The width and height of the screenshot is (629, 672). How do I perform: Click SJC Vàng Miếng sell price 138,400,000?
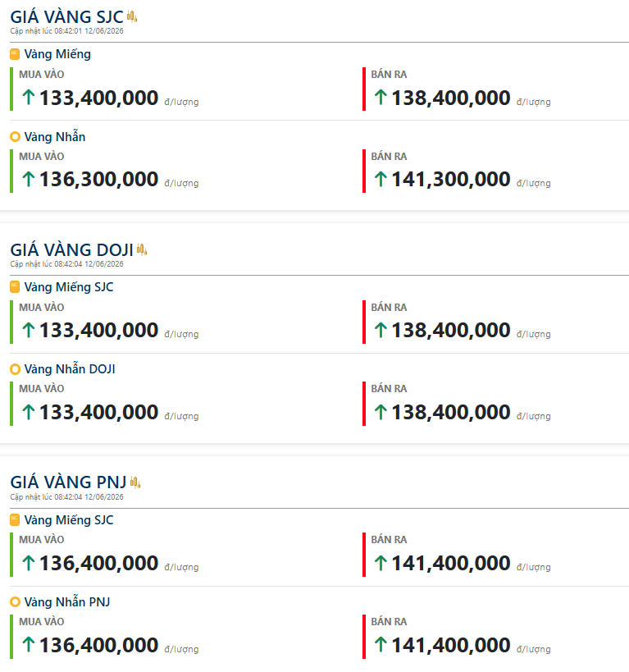click(x=451, y=98)
